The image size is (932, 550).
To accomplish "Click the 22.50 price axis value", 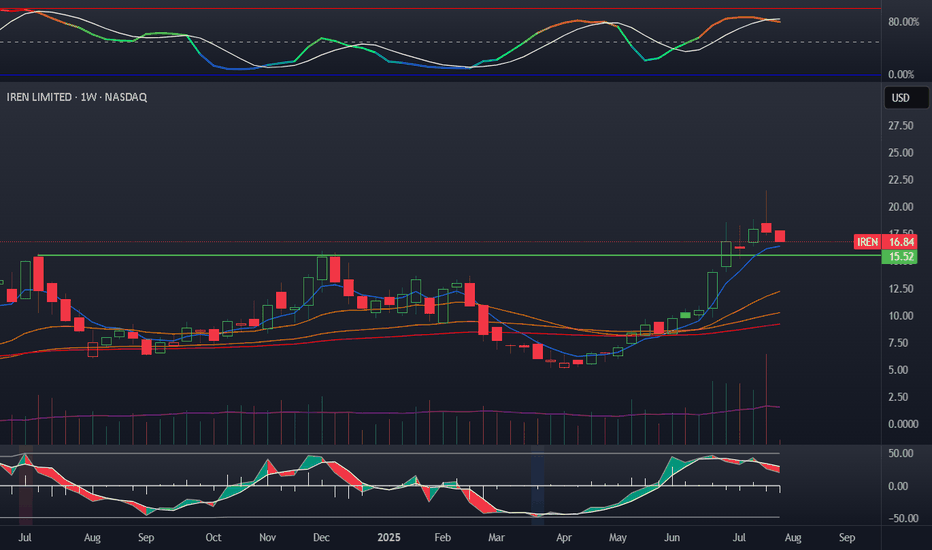I will click(x=900, y=180).
